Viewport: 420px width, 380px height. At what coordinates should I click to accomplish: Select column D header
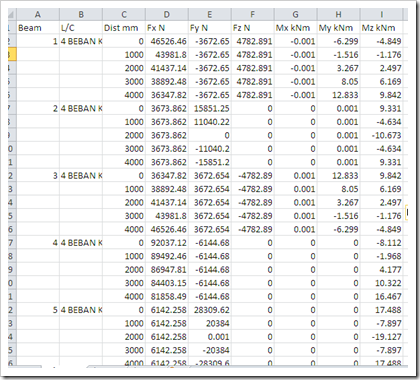tap(167, 15)
